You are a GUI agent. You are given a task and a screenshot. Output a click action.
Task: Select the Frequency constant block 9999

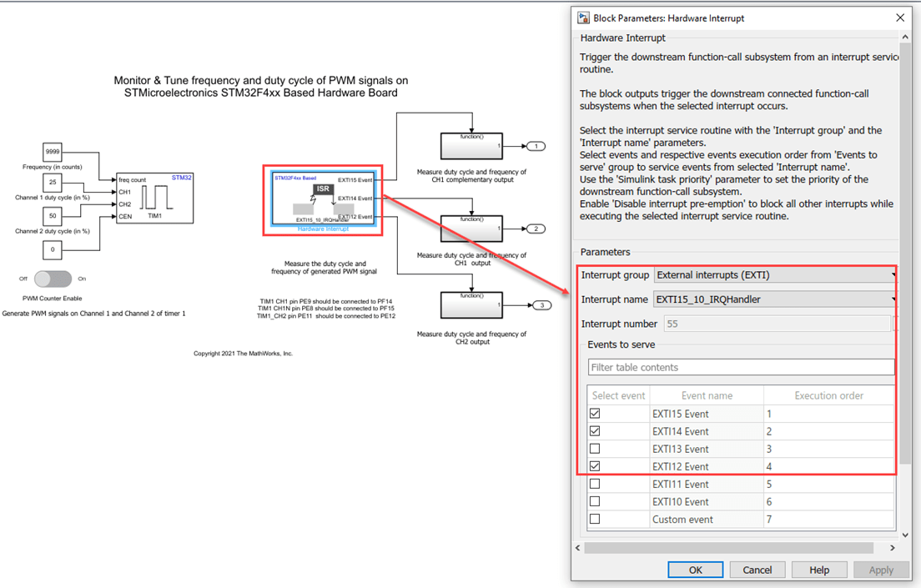tap(53, 152)
